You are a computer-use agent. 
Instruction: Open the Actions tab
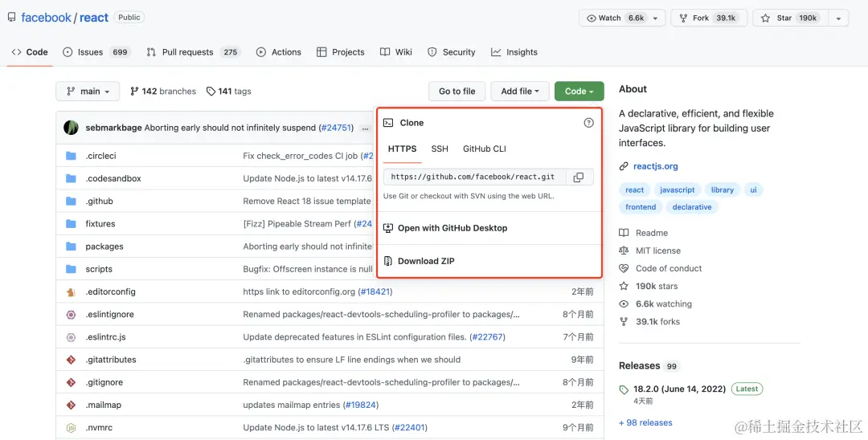coord(279,52)
